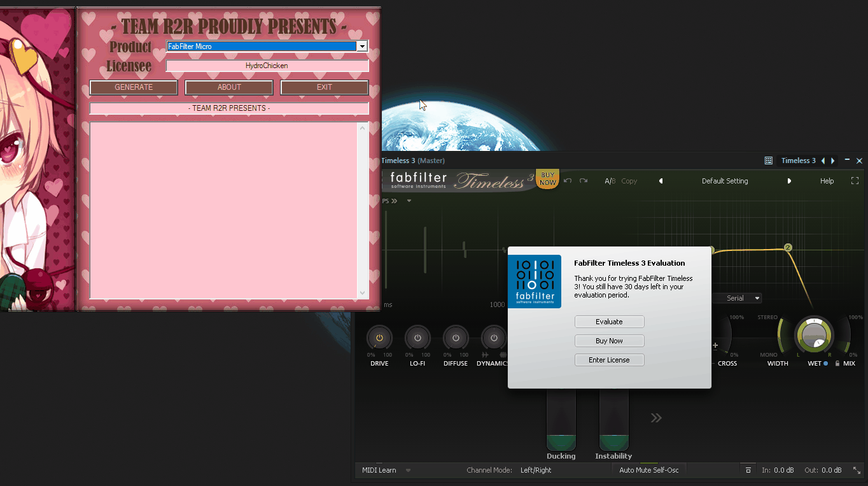The width and height of the screenshot is (868, 486).
Task: Toggle the LO-FI power button
Action: (x=417, y=338)
